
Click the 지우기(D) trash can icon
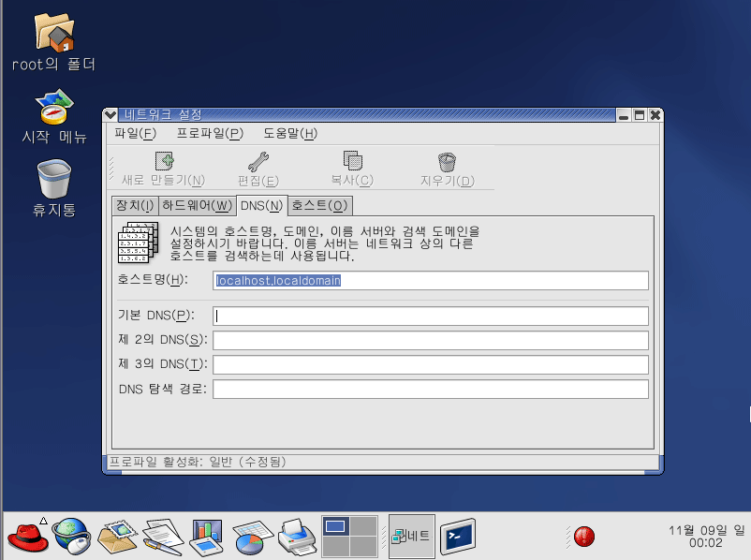click(x=447, y=162)
